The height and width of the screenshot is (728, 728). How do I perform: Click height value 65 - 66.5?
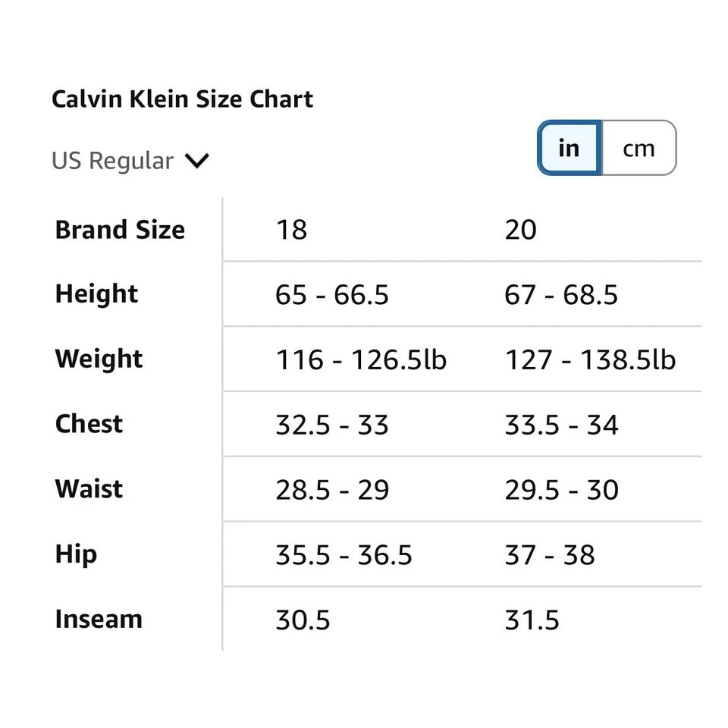(x=332, y=295)
